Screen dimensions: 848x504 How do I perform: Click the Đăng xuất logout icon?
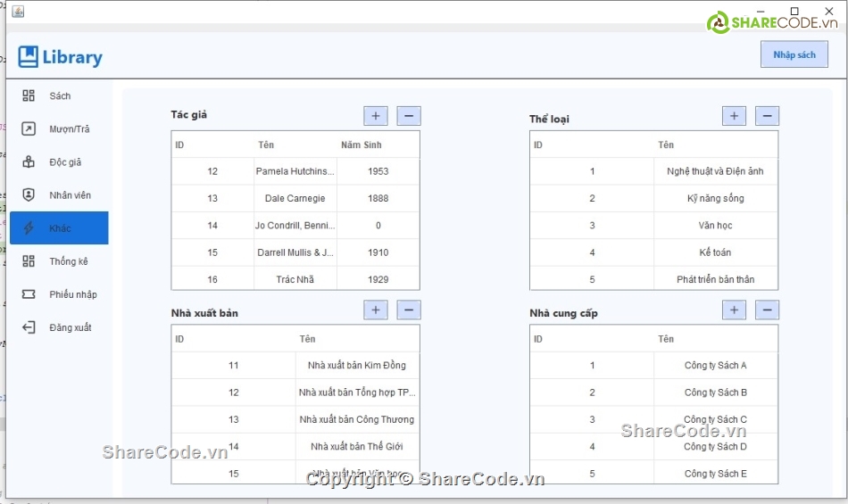coord(29,326)
